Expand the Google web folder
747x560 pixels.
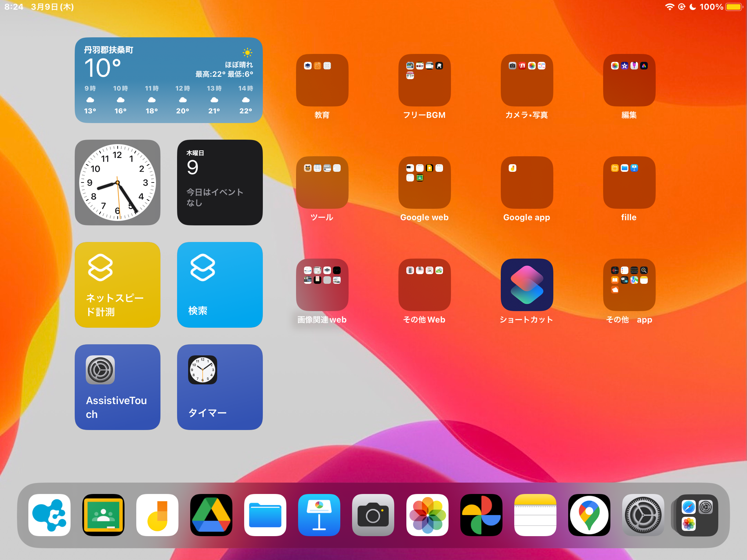point(424,183)
